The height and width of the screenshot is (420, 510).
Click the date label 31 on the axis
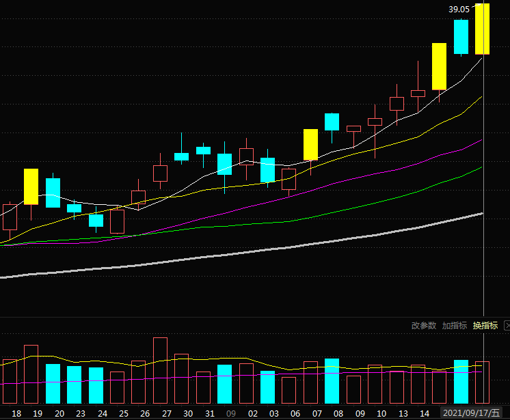[210, 413]
